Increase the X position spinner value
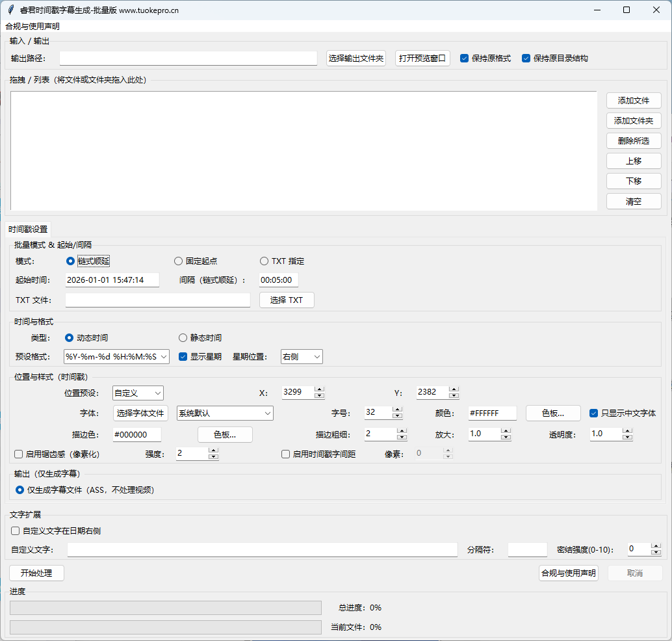672x641 pixels. pos(319,389)
